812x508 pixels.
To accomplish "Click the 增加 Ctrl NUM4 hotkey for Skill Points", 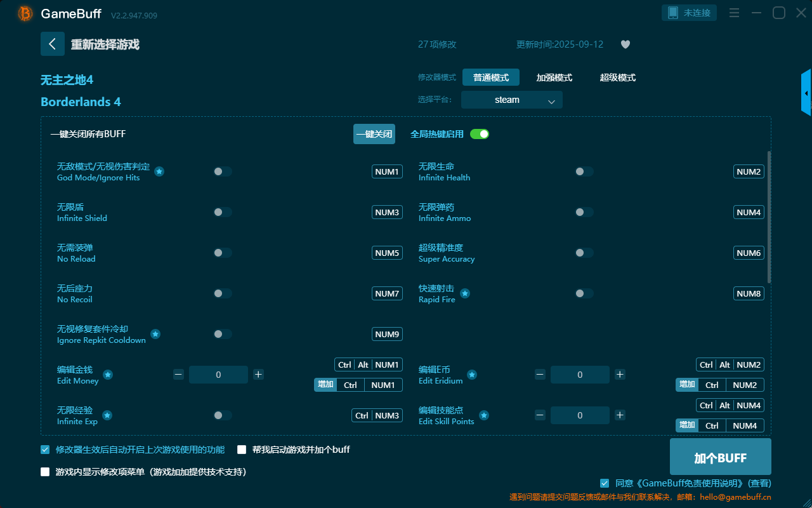I will click(x=720, y=425).
